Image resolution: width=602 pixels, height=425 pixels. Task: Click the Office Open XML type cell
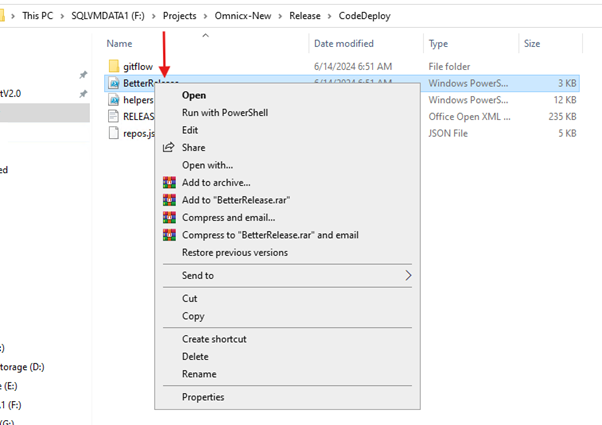coord(470,116)
